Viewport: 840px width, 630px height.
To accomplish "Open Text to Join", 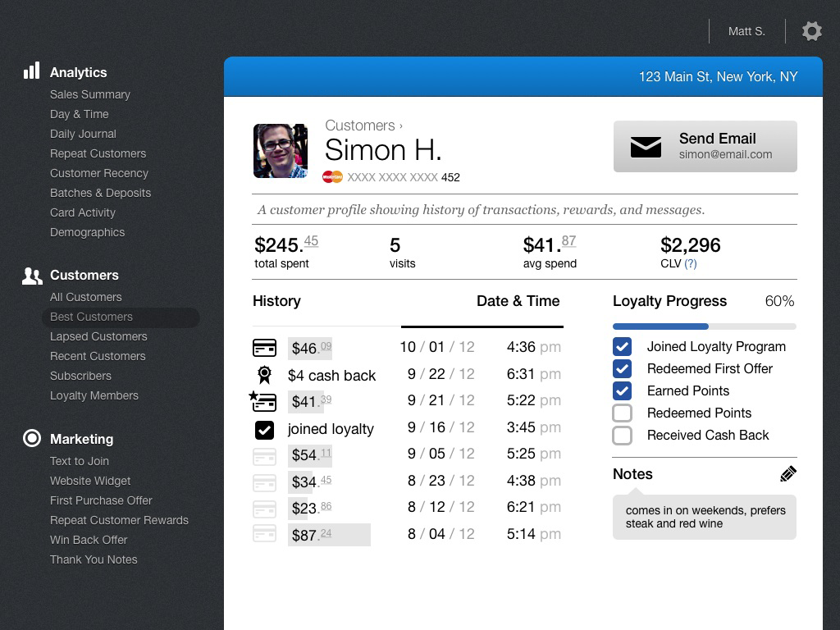I will (x=80, y=461).
